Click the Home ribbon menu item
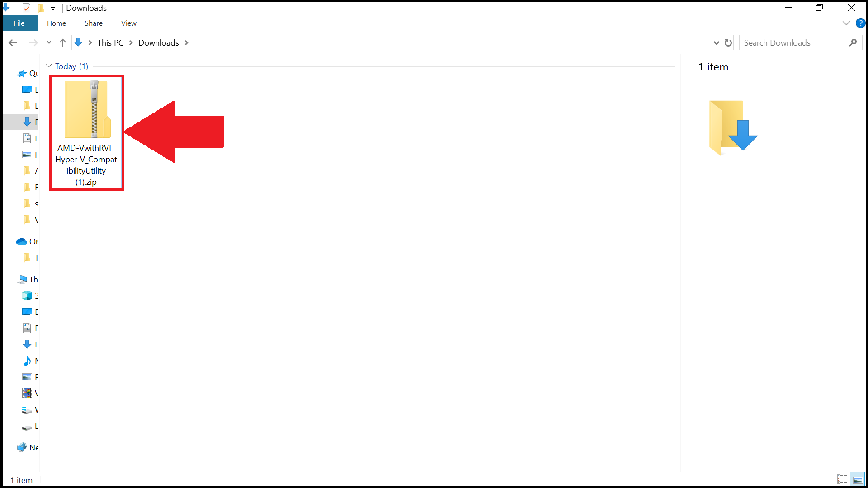 57,23
